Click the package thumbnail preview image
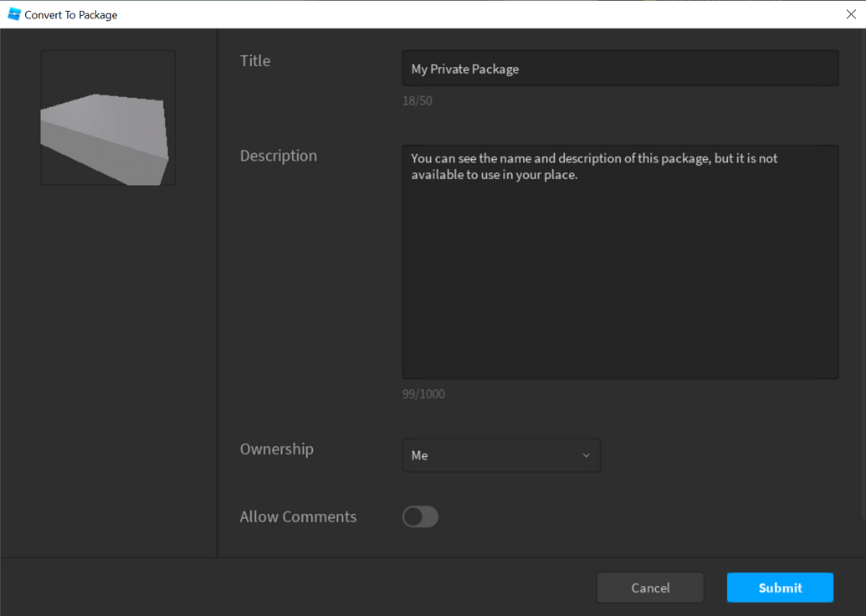 [107, 117]
